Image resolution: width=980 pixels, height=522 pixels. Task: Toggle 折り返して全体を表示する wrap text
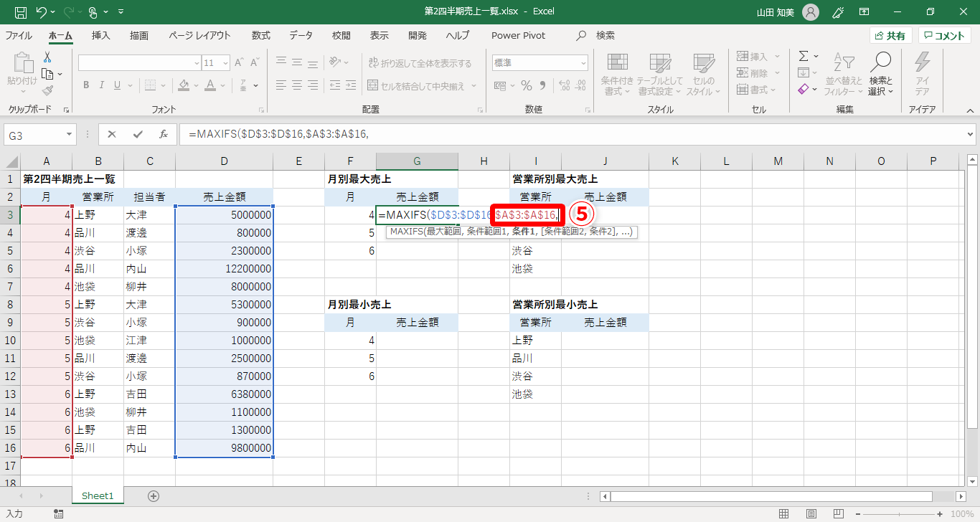click(x=420, y=63)
